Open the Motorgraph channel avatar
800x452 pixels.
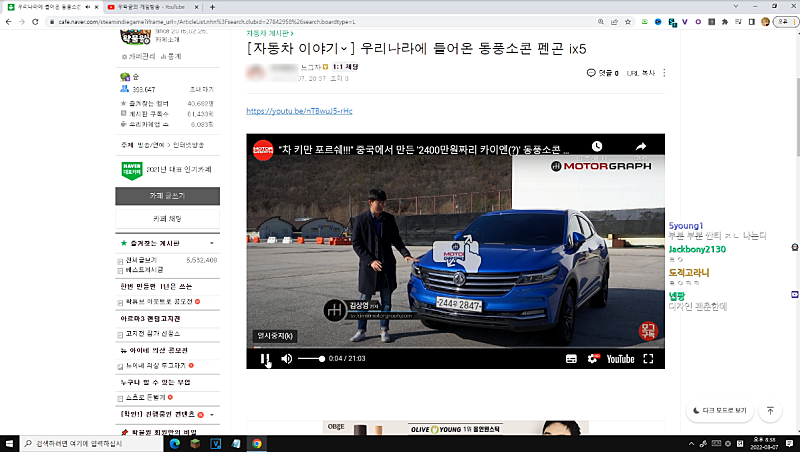tap(263, 150)
